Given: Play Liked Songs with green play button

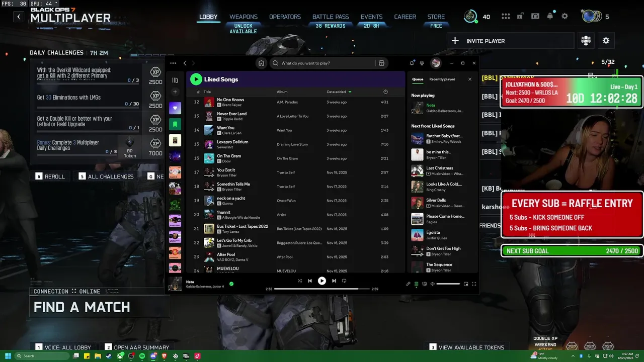Looking at the screenshot, I should 196,79.
